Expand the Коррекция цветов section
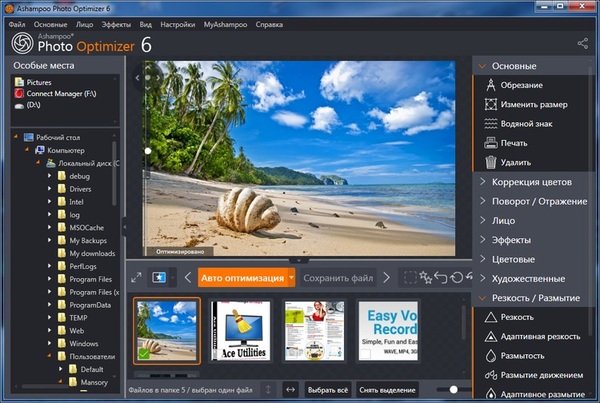Viewport: 600px width, 403px height. click(535, 182)
